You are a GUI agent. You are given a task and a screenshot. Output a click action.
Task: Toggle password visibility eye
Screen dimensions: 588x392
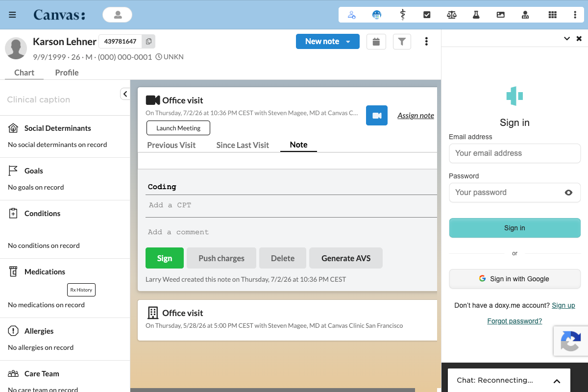tap(568, 193)
